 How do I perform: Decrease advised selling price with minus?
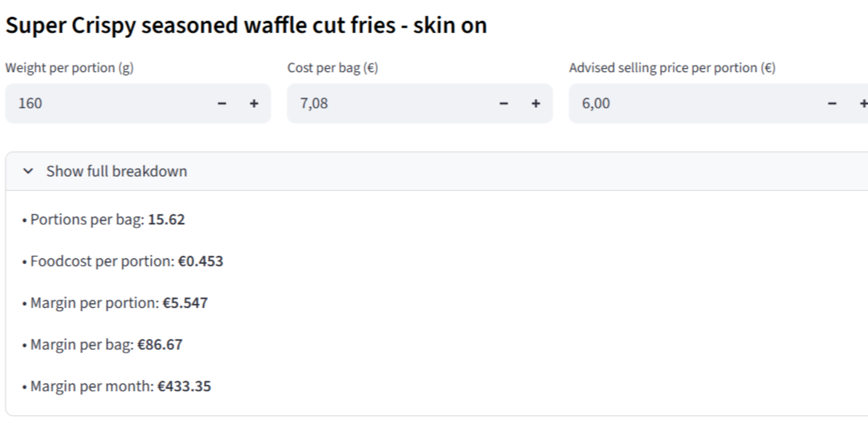pyautogui.click(x=832, y=104)
